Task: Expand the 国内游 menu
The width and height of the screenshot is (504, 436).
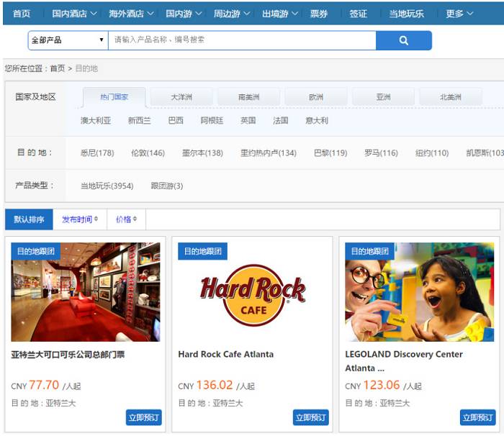Action: pos(183,14)
